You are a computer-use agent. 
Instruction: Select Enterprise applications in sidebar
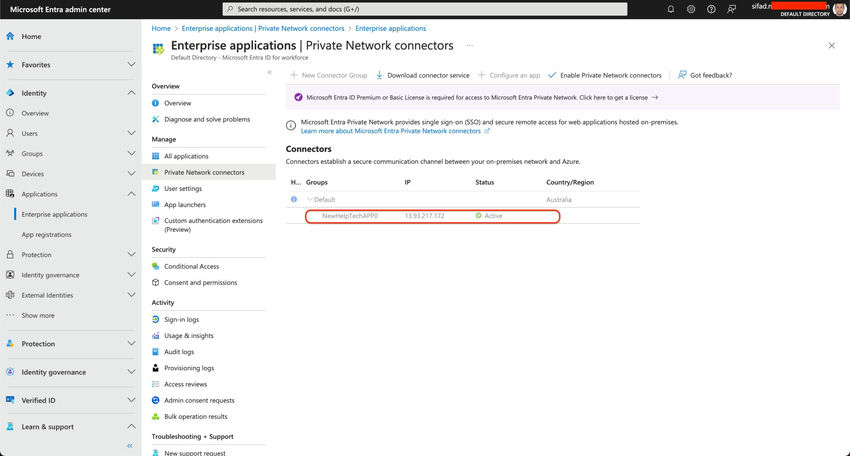[54, 214]
